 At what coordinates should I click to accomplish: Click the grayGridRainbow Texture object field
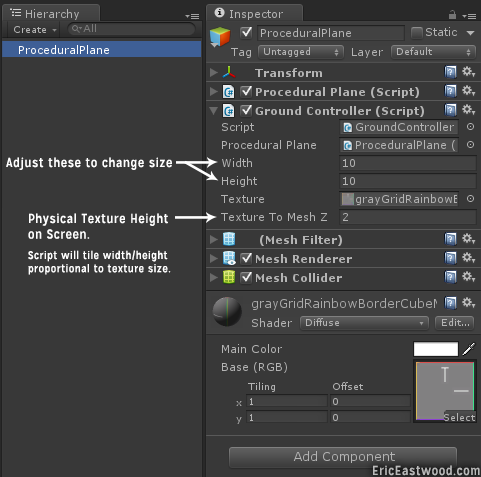399,199
